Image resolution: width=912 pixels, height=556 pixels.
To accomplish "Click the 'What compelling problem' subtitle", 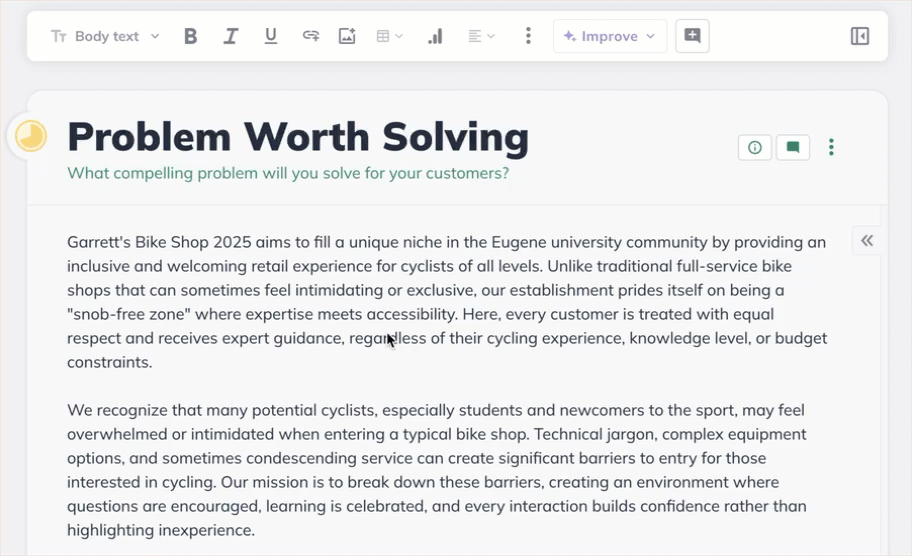I will coord(288,173).
